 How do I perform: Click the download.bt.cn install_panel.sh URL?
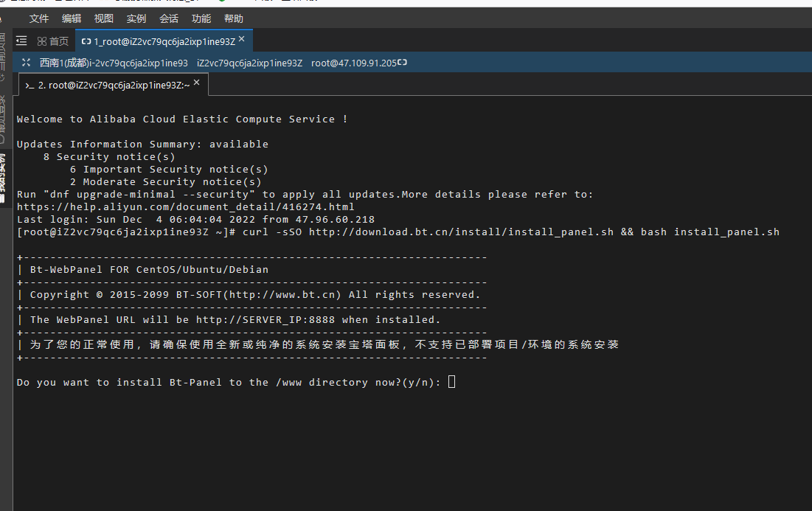pyautogui.click(x=461, y=232)
